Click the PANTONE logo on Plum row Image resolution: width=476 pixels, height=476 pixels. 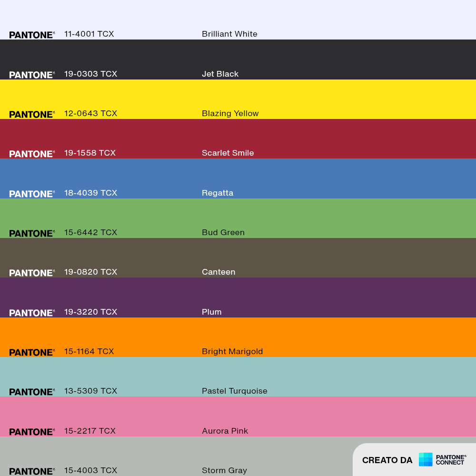(32, 313)
